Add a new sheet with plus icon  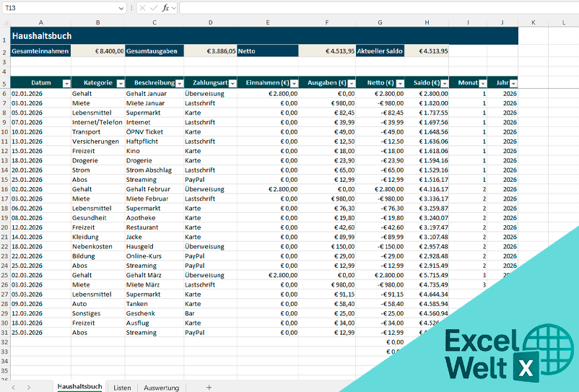[209, 388]
